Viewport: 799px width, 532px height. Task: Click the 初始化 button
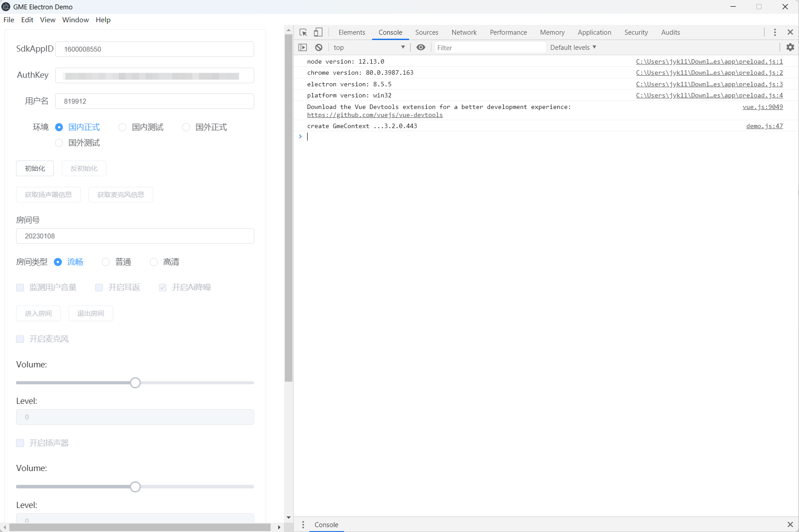pos(35,169)
